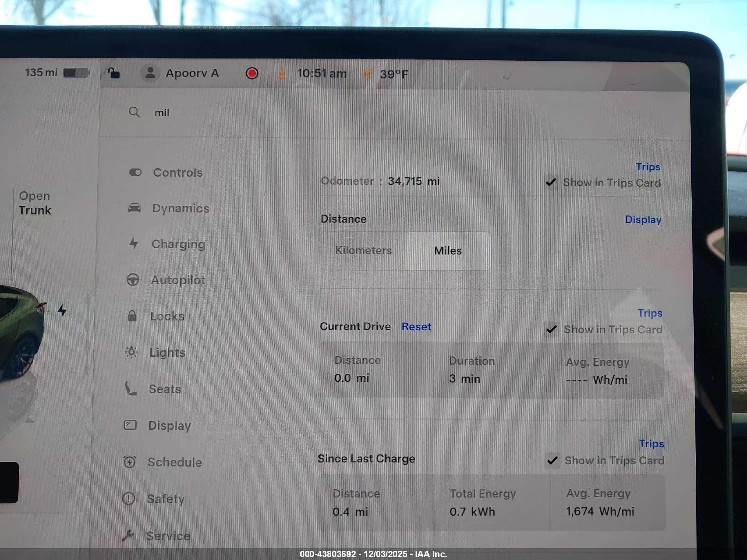Tap the Schedule clock icon
The image size is (747, 560).
[x=129, y=462]
